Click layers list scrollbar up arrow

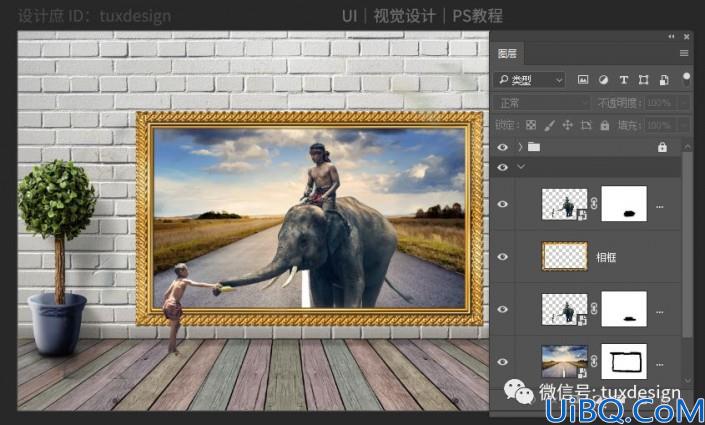pos(687,147)
